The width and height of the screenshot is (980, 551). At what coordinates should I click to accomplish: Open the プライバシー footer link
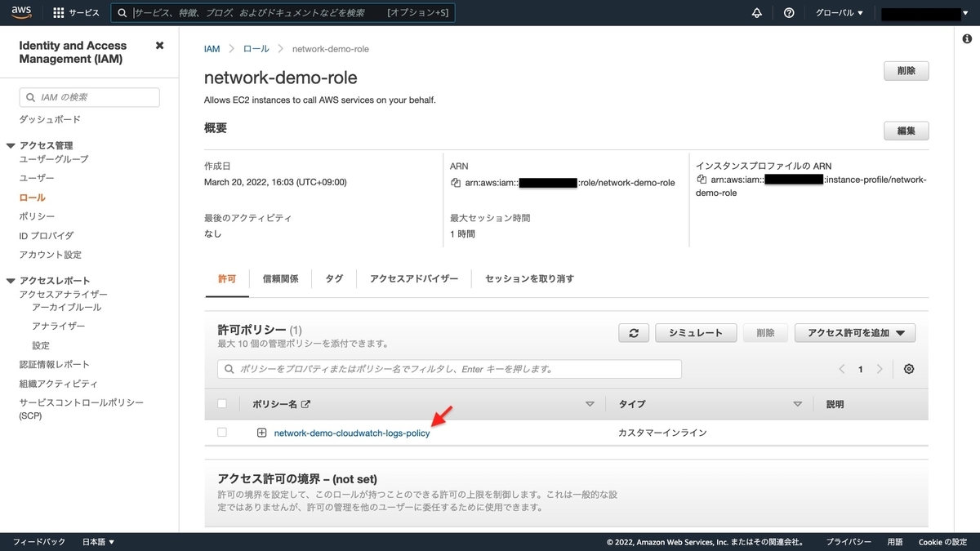tap(849, 542)
